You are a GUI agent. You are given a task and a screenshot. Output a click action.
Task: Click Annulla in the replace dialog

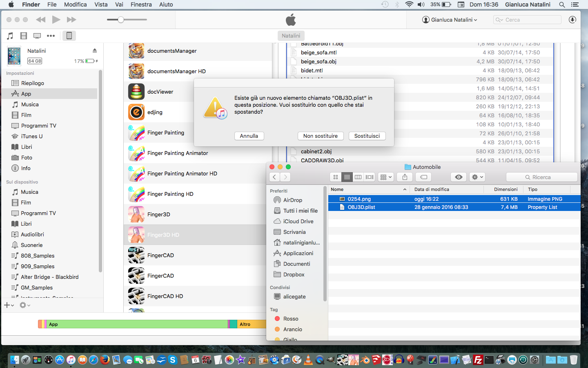tap(249, 136)
